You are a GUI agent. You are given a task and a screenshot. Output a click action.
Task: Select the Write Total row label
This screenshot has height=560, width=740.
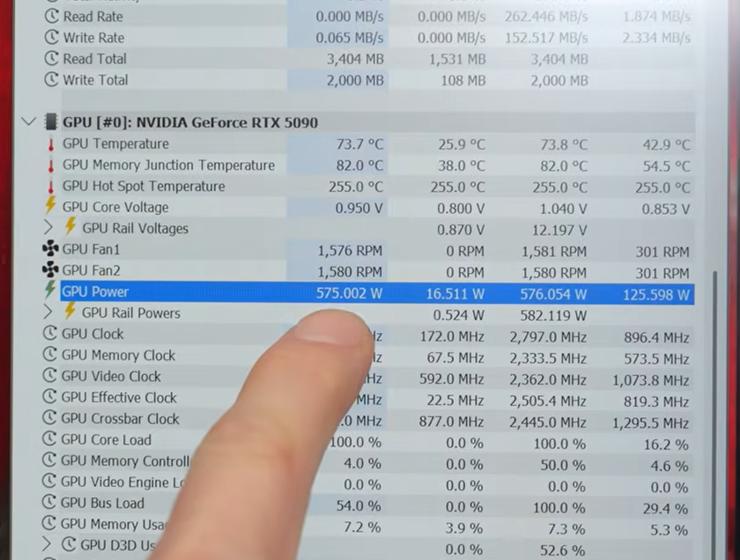tap(95, 80)
